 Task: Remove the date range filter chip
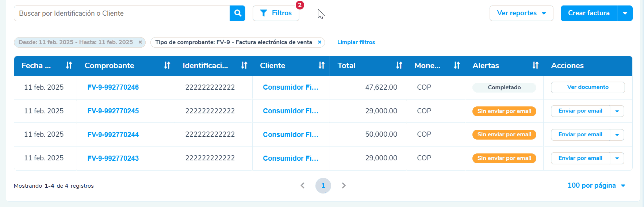140,42
